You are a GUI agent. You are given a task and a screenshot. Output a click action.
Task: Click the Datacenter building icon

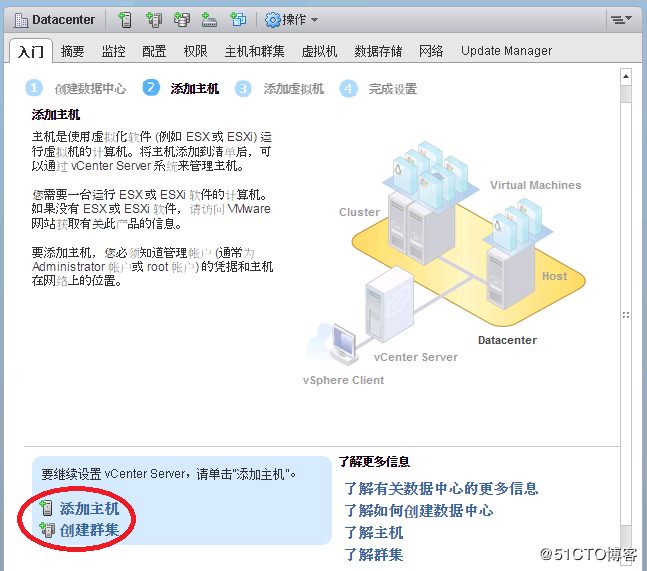click(x=21, y=20)
